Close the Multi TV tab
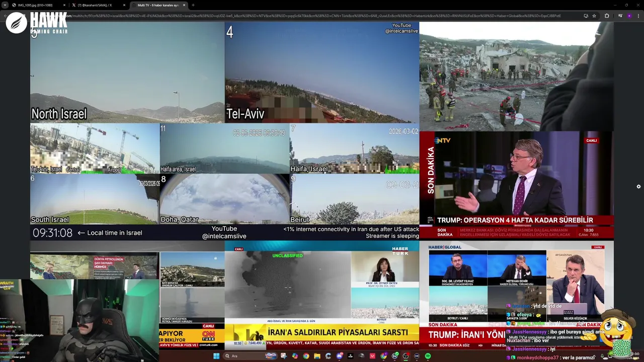This screenshot has width=644, height=362. 184,5
